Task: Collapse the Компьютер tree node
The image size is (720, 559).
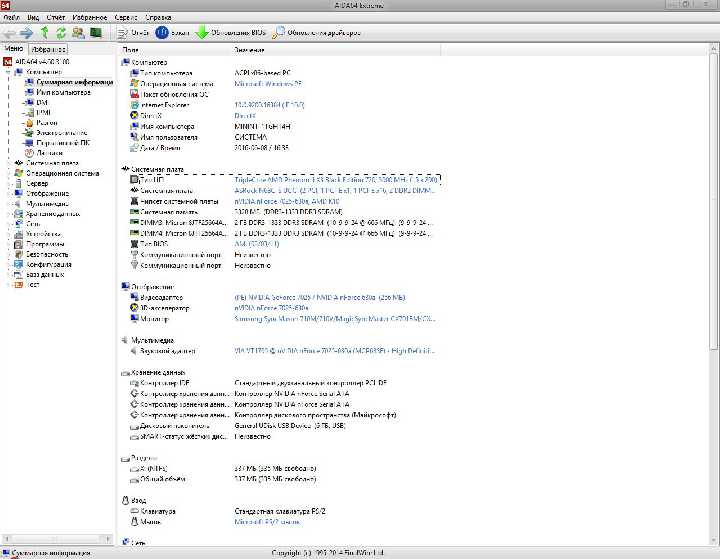Action: point(8,72)
